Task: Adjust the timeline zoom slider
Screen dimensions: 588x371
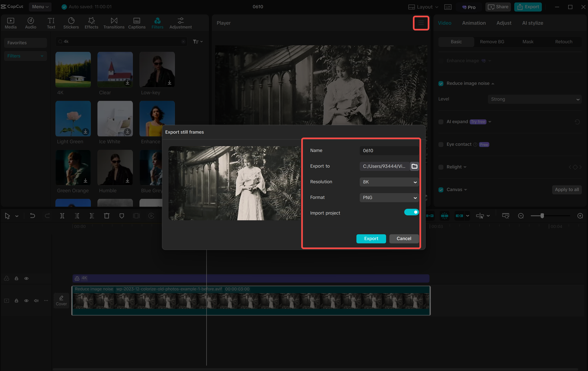Action: pyautogui.click(x=542, y=216)
